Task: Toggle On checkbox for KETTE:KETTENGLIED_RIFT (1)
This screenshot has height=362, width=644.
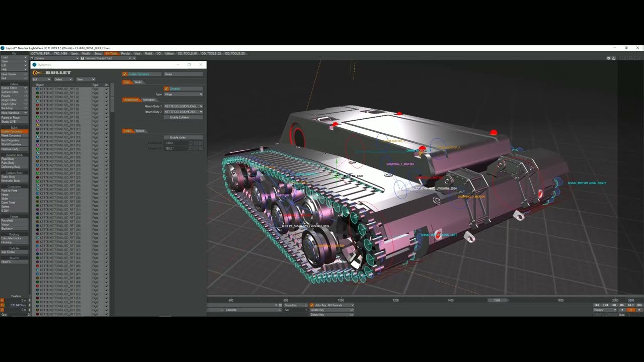Action: pyautogui.click(x=106, y=89)
